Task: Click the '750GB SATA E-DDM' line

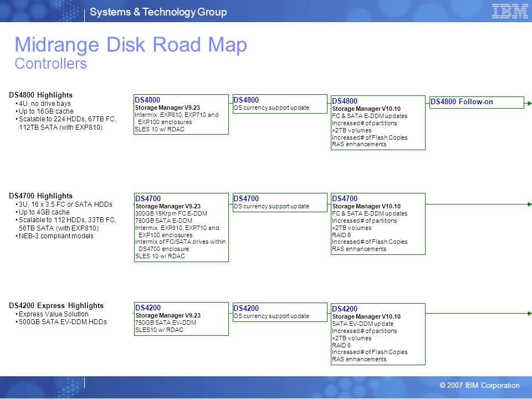Action: click(163, 221)
